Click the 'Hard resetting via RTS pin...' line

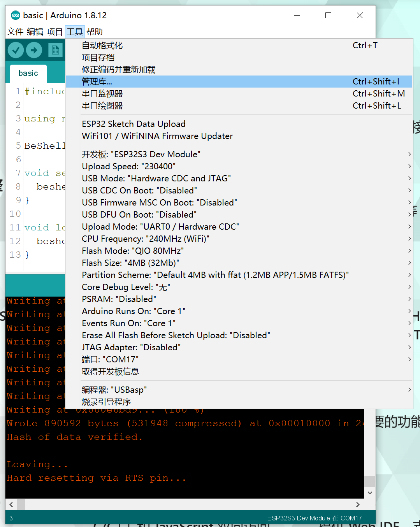(x=97, y=478)
